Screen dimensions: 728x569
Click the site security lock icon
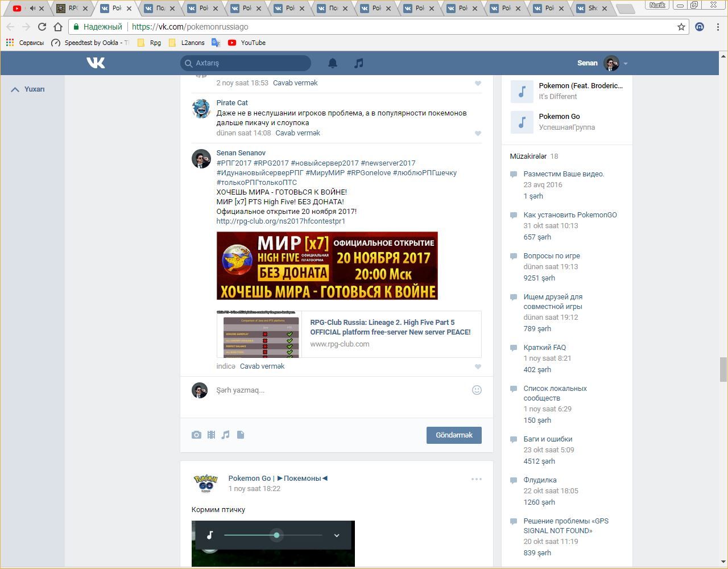point(76,27)
